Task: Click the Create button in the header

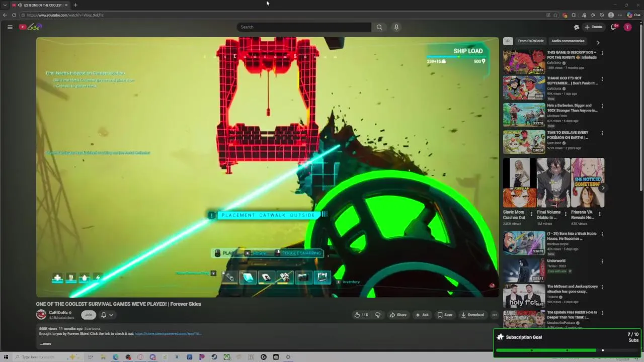Action: (x=594, y=27)
